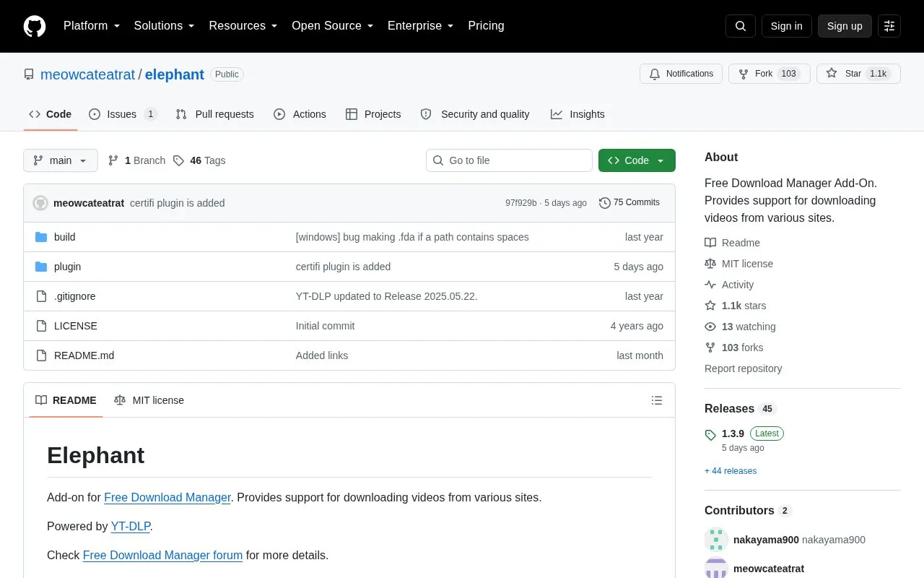Image resolution: width=924 pixels, height=578 pixels.
Task: Open the 1 Branch list
Action: click(136, 160)
